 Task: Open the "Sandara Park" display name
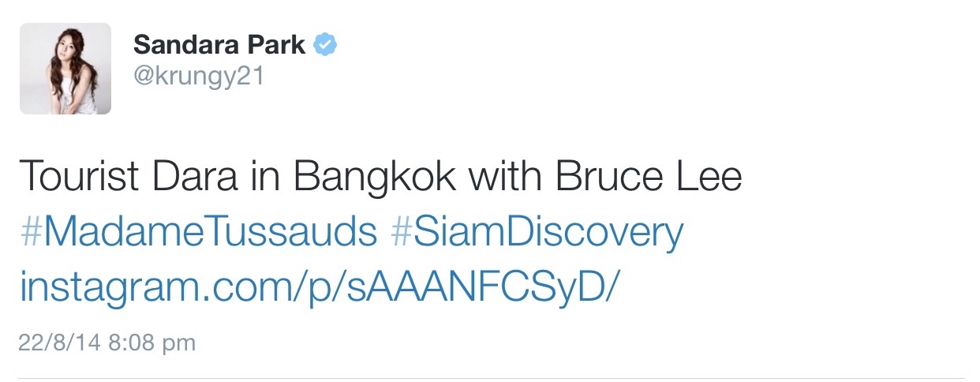219,46
